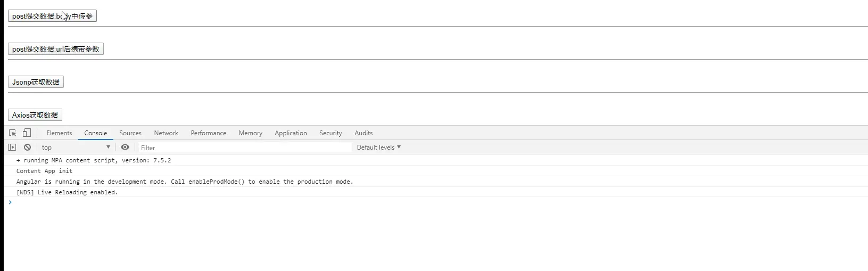Image resolution: width=868 pixels, height=271 pixels.
Task: Expand the Default levels dropdown
Action: (378, 147)
